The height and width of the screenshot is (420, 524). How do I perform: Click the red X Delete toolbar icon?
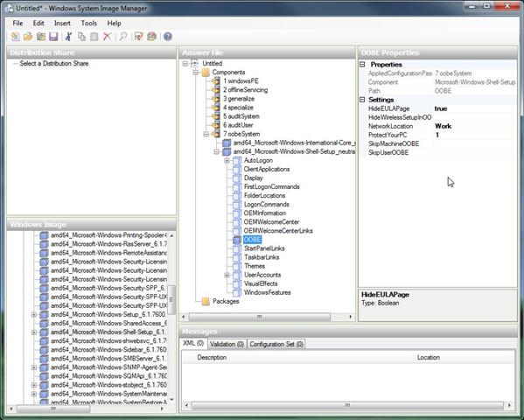click(x=107, y=37)
